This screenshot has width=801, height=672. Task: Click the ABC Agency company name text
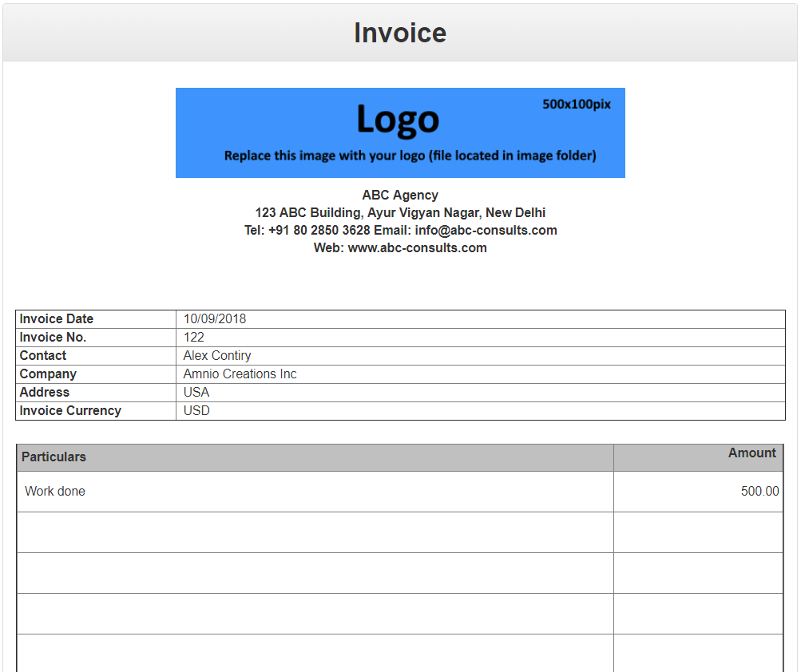click(399, 195)
